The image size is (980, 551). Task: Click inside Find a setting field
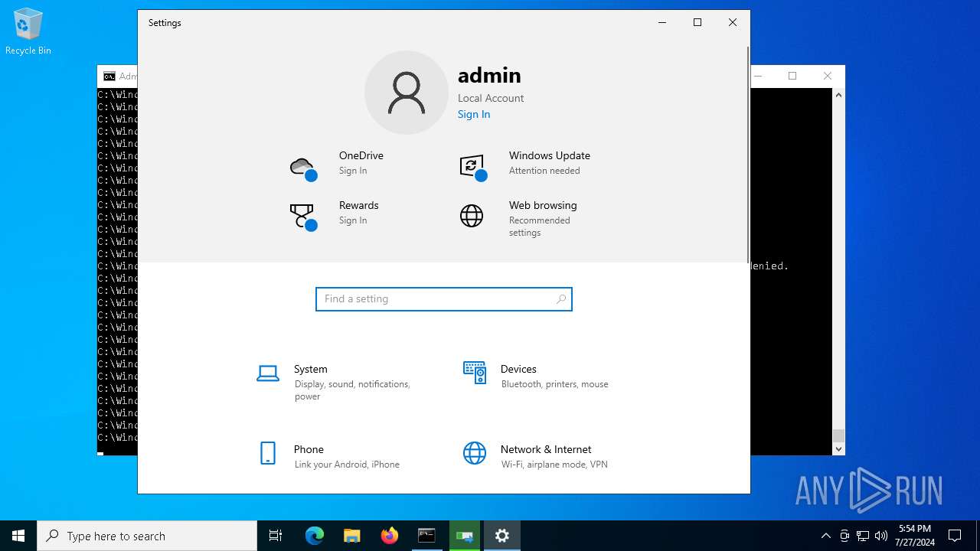coord(444,299)
